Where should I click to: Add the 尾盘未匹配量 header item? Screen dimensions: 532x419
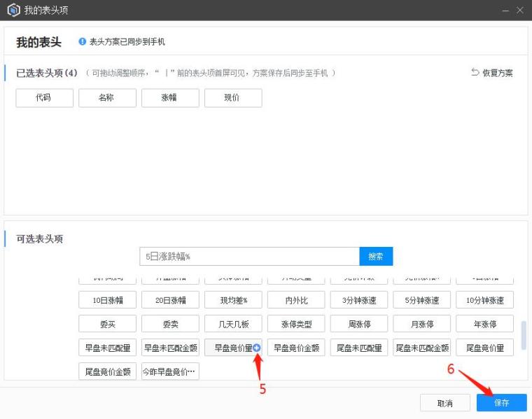[x=359, y=348]
